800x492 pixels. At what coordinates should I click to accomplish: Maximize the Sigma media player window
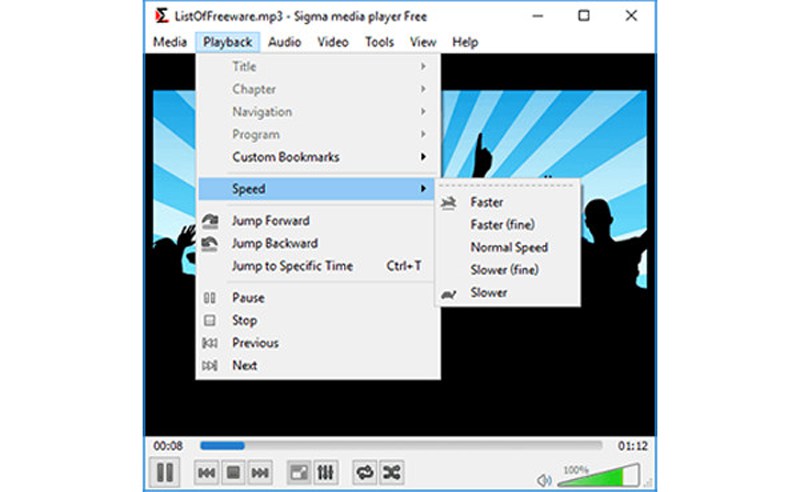(x=584, y=16)
